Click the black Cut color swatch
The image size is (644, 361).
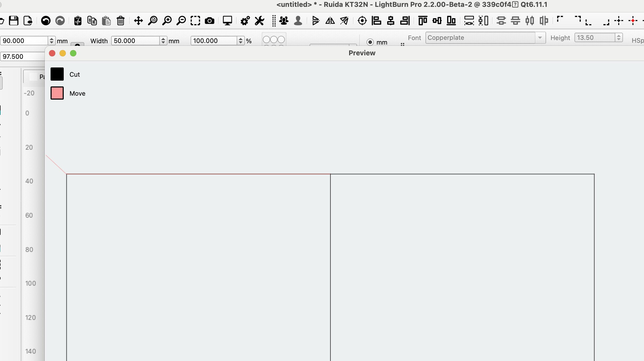point(57,74)
